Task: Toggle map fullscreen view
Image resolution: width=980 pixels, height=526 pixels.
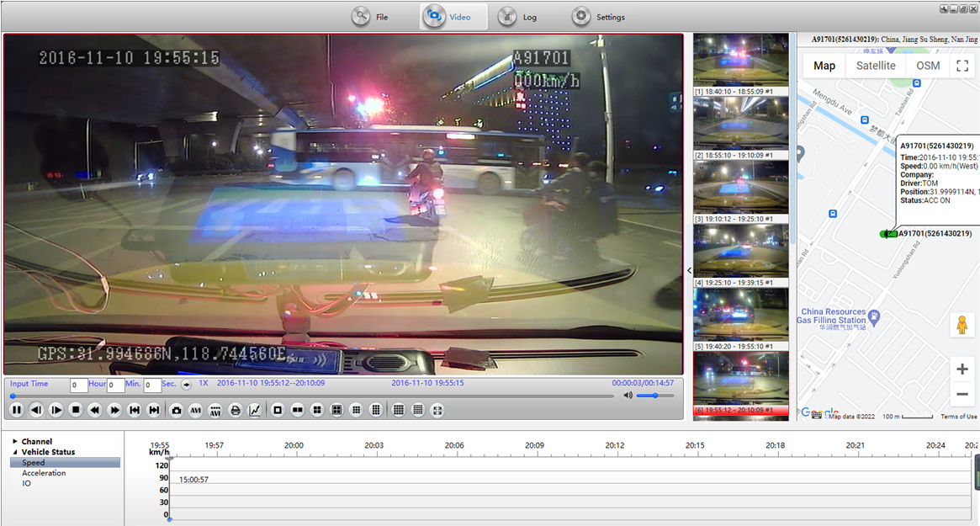Action: coord(962,66)
